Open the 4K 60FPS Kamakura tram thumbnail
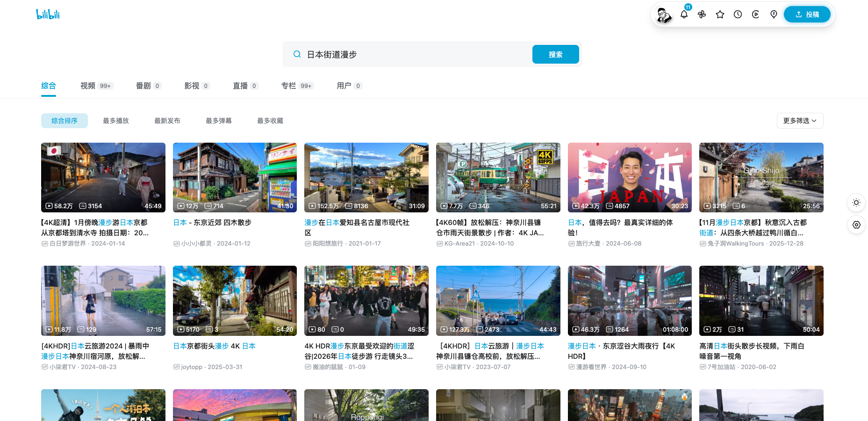The height and width of the screenshot is (421, 868). [498, 177]
